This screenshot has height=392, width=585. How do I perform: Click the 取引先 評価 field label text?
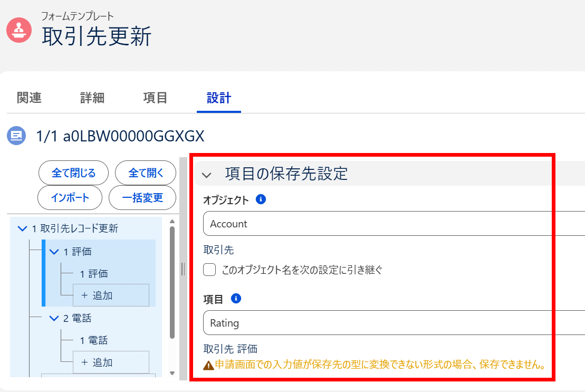(x=231, y=349)
